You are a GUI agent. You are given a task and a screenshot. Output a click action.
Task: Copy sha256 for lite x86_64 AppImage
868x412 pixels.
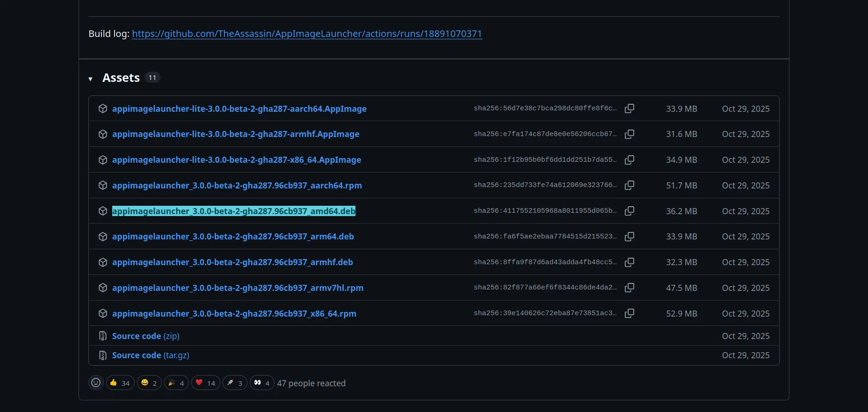point(629,160)
